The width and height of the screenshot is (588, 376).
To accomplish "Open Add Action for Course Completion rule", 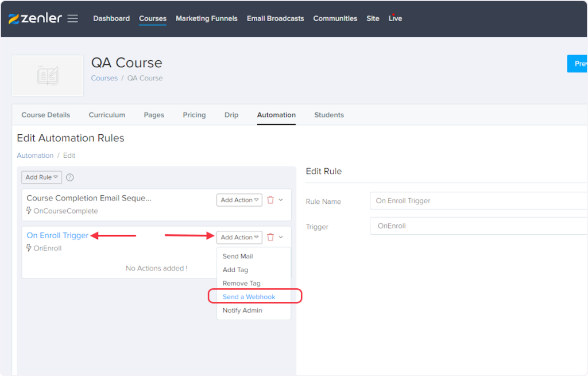I will pyautogui.click(x=239, y=200).
